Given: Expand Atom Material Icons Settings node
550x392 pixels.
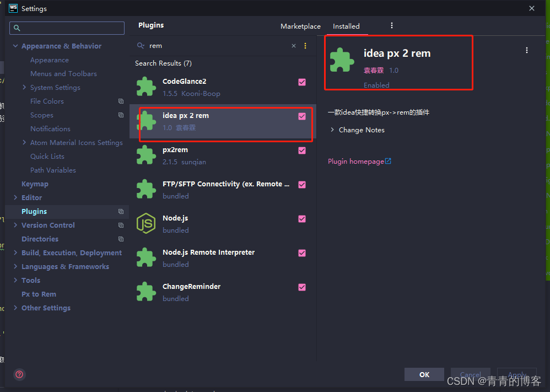Looking at the screenshot, I should (x=24, y=142).
